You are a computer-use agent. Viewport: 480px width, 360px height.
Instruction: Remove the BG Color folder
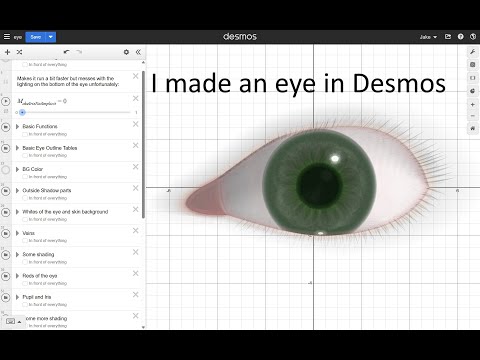click(135, 167)
